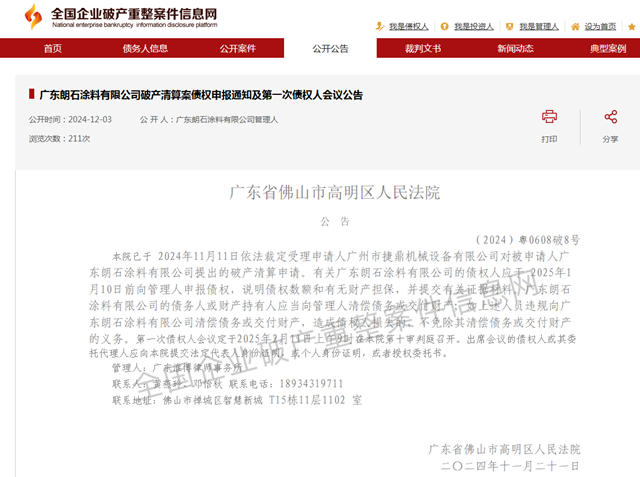
Task: Click the site title 全国企业破产重整案件信息网
Action: click(134, 13)
